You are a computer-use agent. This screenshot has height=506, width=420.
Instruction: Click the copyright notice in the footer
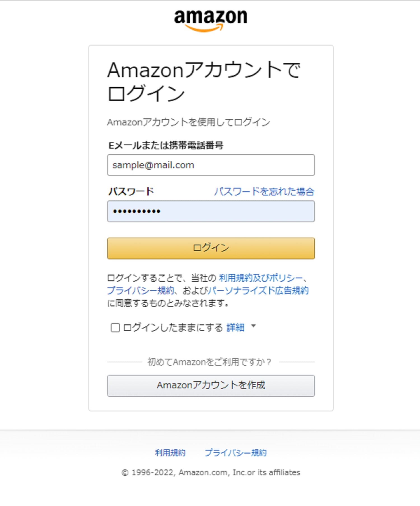point(211,472)
